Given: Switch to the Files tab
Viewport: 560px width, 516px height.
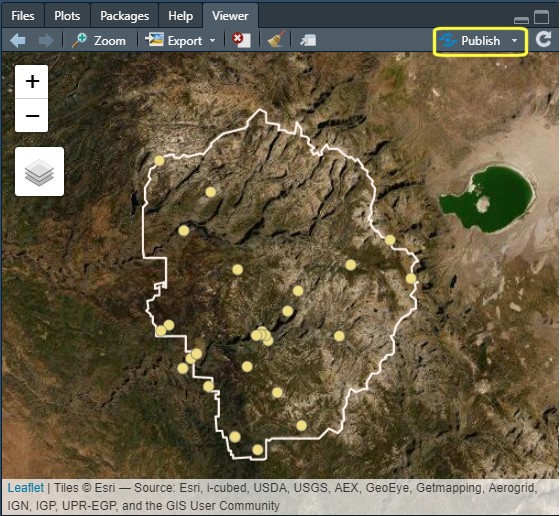Looking at the screenshot, I should pyautogui.click(x=22, y=16).
